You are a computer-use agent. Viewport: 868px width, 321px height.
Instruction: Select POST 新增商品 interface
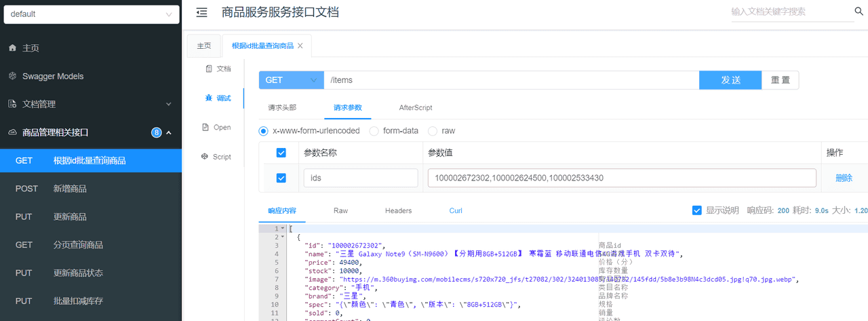[x=91, y=189]
